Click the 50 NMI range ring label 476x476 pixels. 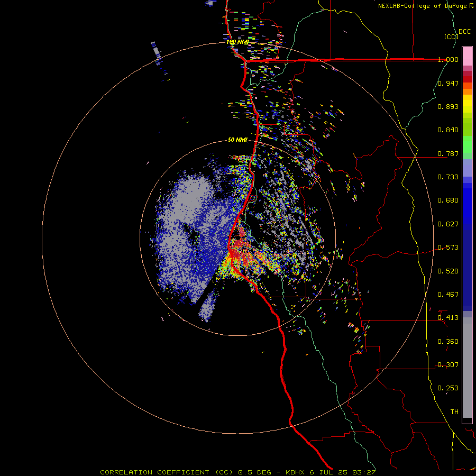pyautogui.click(x=237, y=140)
